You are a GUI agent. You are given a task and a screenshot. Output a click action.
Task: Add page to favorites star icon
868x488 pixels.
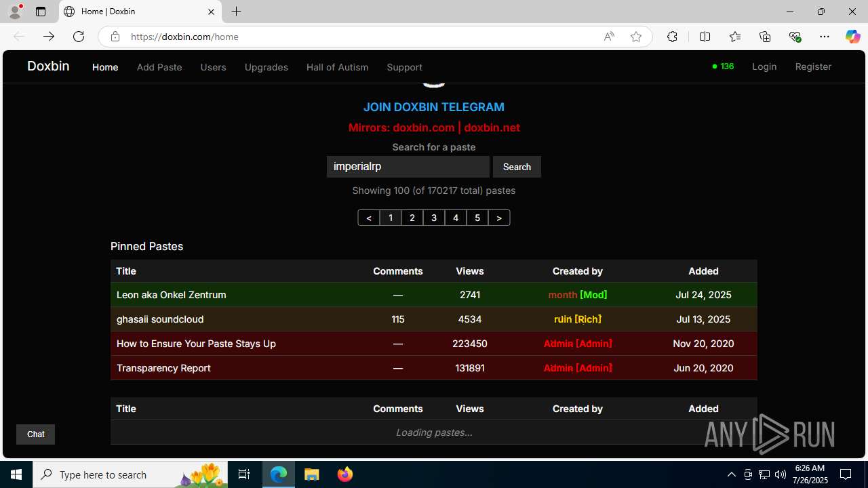(636, 37)
